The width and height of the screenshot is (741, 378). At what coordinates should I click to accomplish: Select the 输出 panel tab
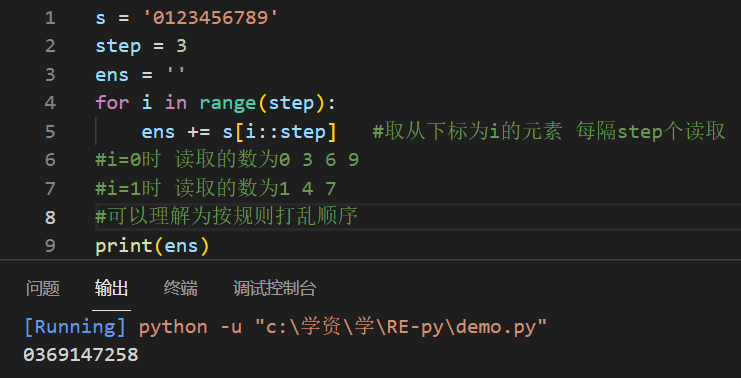point(112,288)
